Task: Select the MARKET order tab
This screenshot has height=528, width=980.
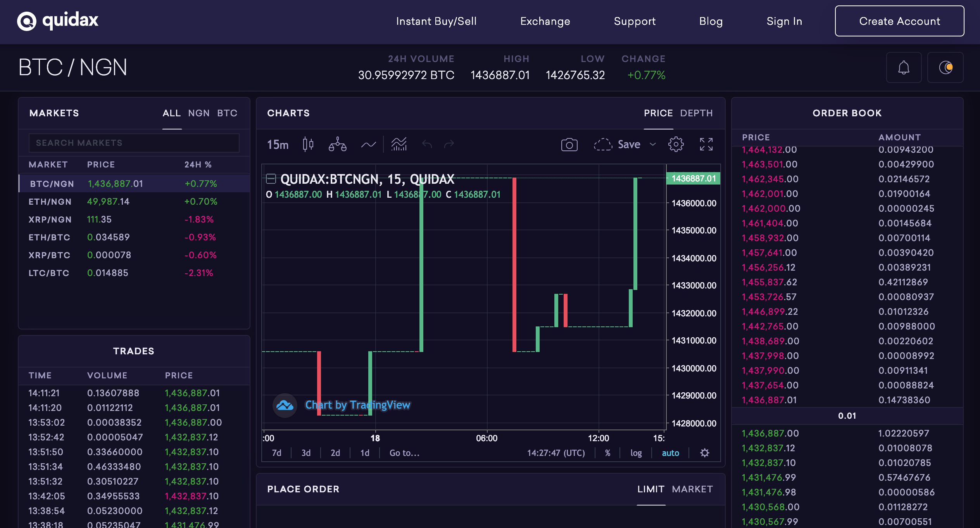Action: [x=692, y=489]
